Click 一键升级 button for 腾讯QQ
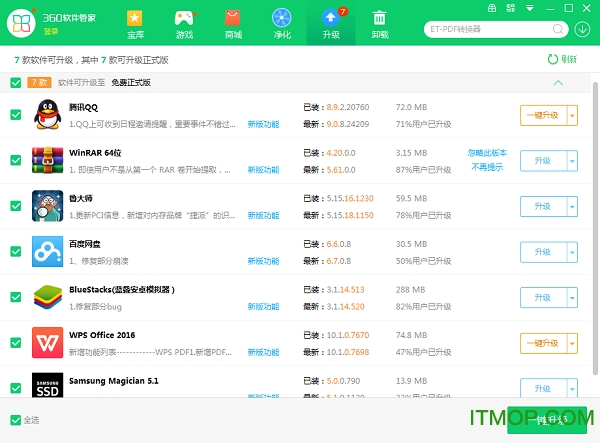 [x=543, y=115]
